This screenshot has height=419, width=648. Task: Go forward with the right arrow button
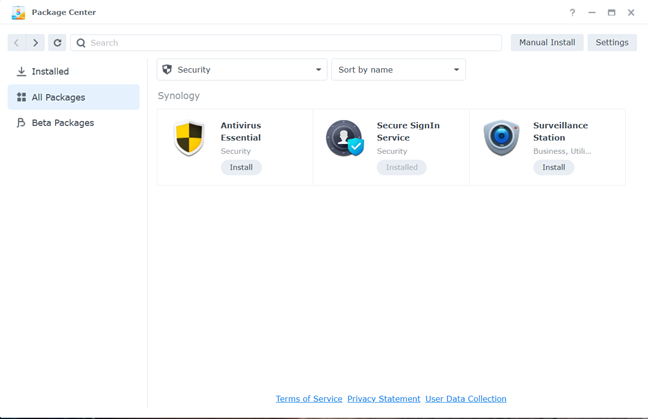pos(36,43)
